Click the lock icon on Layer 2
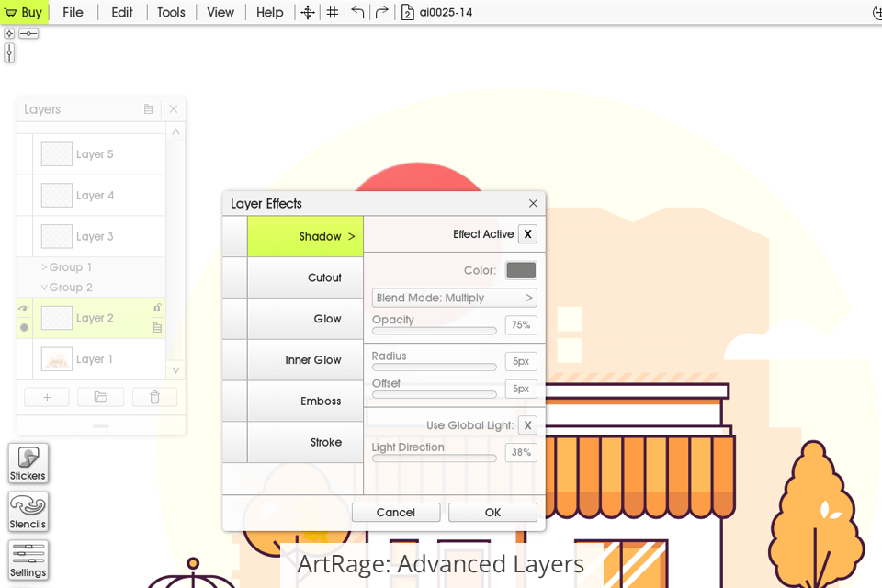This screenshot has width=882, height=588. click(x=157, y=308)
